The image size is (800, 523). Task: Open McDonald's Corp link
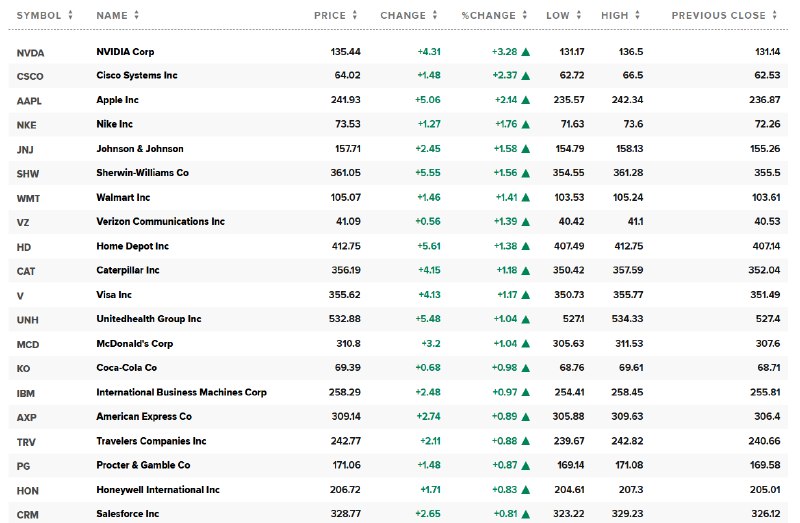(x=135, y=343)
